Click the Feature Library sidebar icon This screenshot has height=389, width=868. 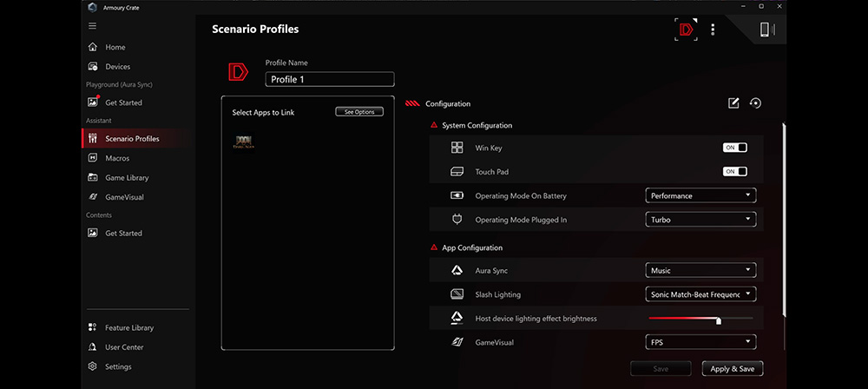click(x=93, y=327)
